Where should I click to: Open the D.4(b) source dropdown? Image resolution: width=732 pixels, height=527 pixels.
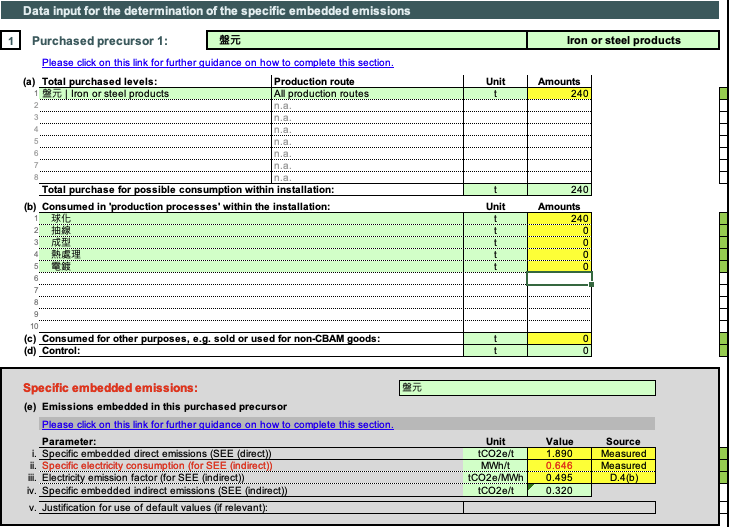623,478
